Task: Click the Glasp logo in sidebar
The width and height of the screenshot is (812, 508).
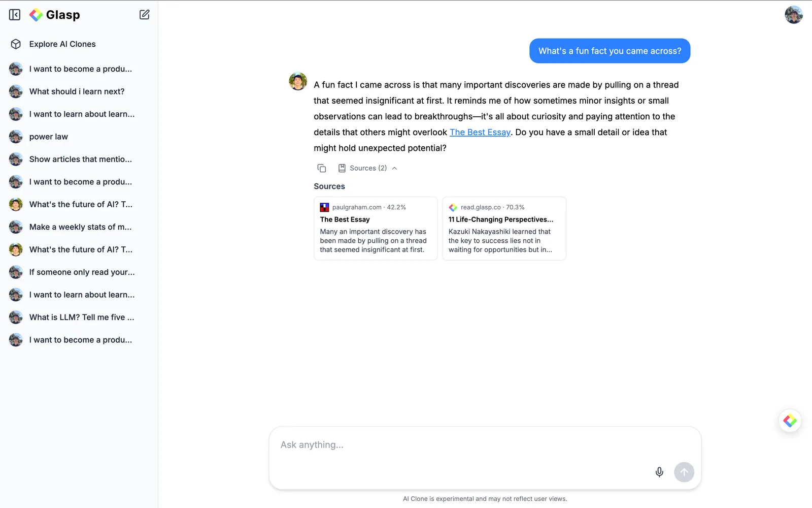Action: click(x=55, y=15)
